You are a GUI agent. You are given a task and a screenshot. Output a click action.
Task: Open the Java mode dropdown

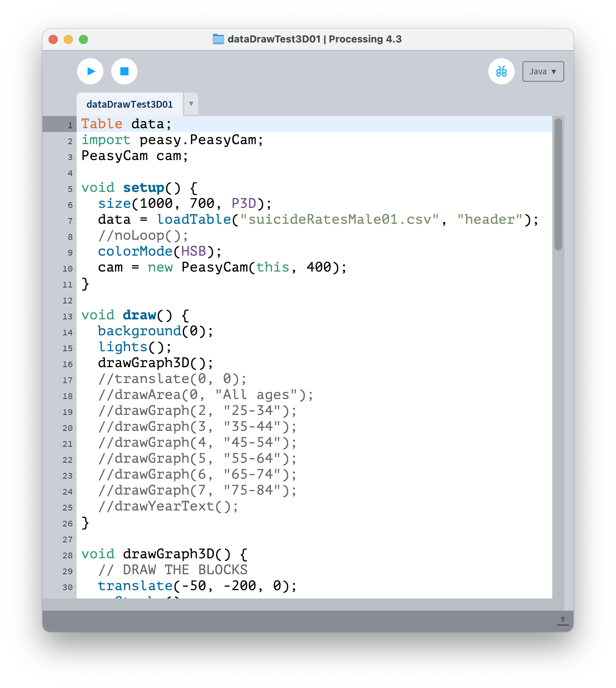tap(543, 72)
